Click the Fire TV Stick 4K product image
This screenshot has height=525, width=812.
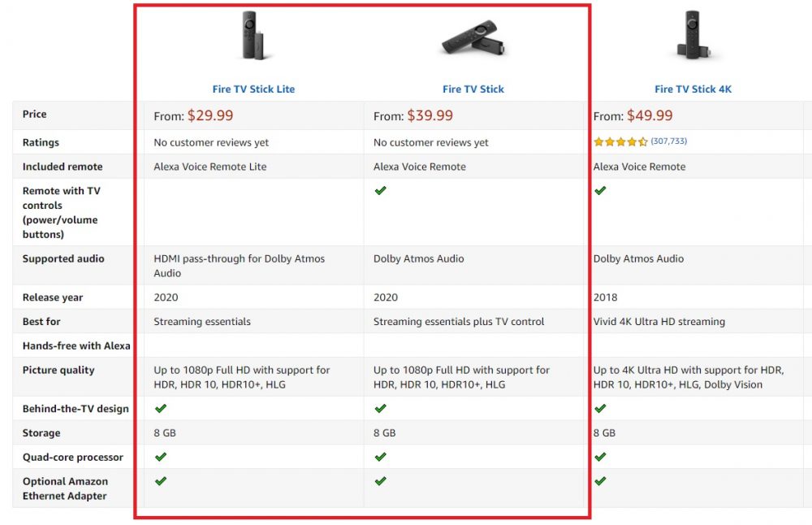[693, 35]
